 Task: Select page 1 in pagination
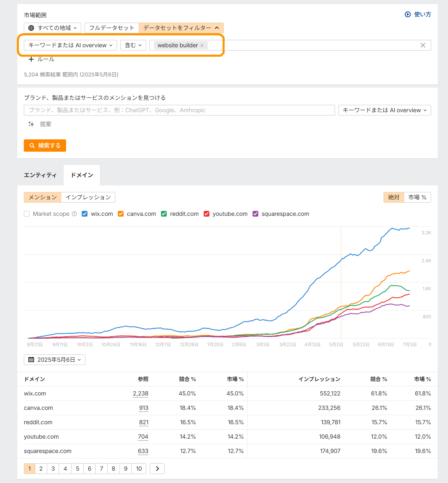click(30, 469)
